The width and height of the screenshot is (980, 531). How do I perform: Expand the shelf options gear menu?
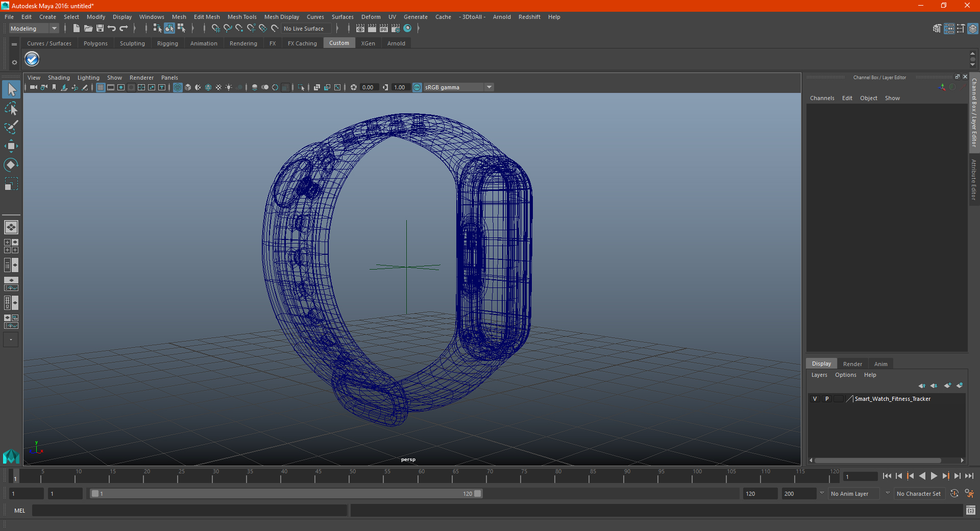coord(14,62)
